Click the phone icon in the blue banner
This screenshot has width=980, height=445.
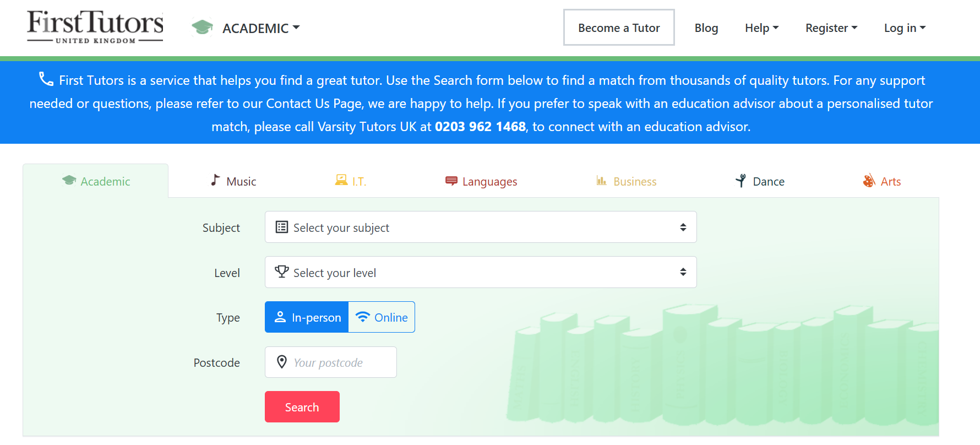click(46, 79)
